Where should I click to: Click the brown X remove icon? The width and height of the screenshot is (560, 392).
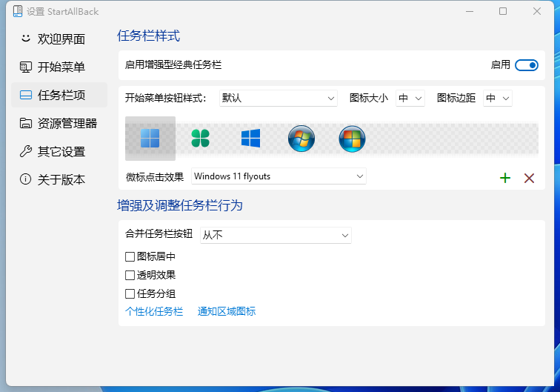[x=529, y=178]
